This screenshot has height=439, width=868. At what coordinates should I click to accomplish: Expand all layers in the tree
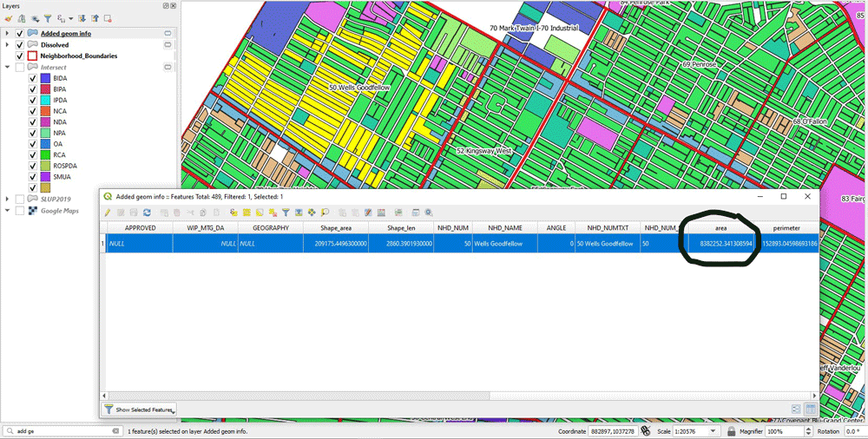click(82, 19)
